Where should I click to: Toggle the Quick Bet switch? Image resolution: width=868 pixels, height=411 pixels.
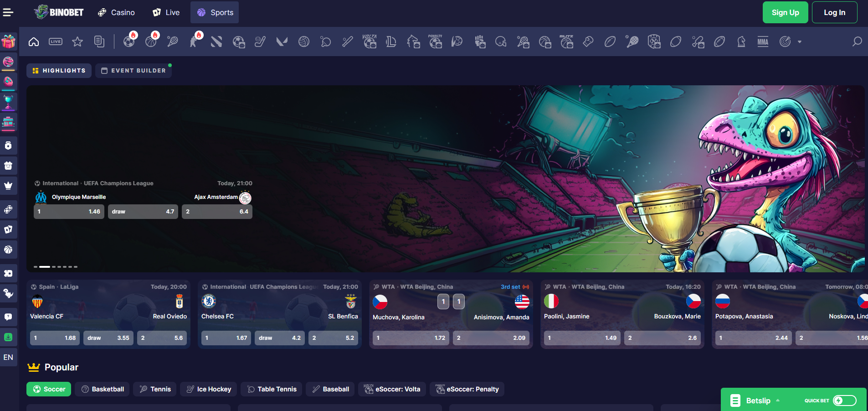[844, 401]
